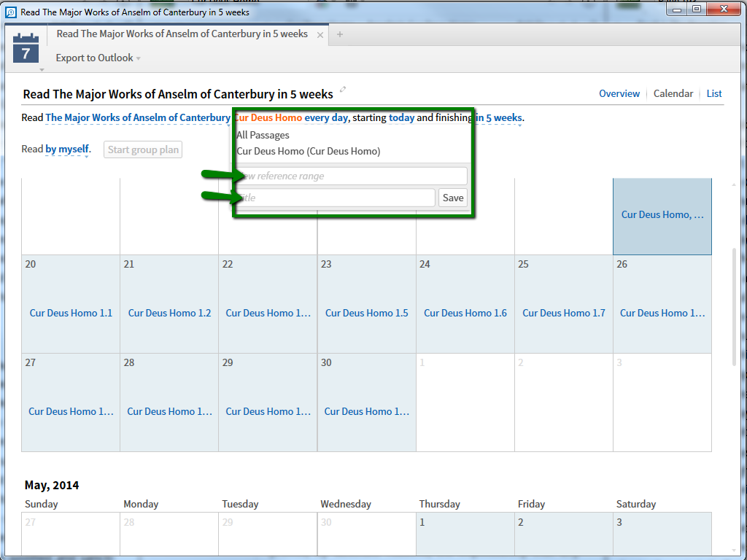Click the Cur Deus Homo passage selector
Image resolution: width=747 pixels, height=560 pixels.
268,117
